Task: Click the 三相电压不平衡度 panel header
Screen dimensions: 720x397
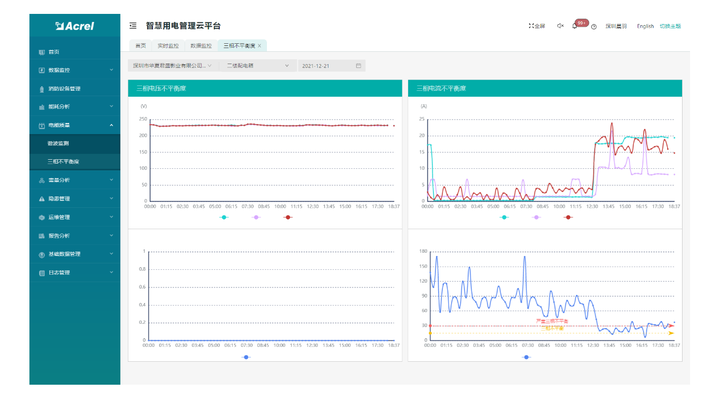Action: click(x=265, y=88)
